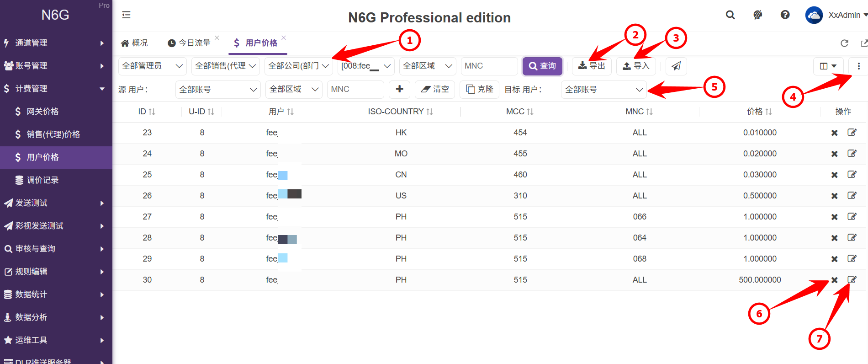Switch to the 今日流量 tab
The height and width of the screenshot is (364, 868).
tap(189, 43)
